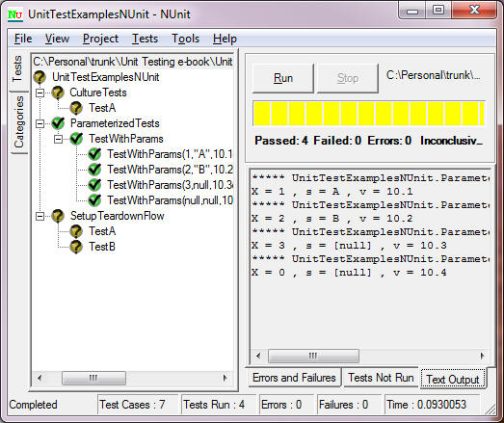The height and width of the screenshot is (423, 504).
Task: Open the Tests menu
Action: pos(145,39)
